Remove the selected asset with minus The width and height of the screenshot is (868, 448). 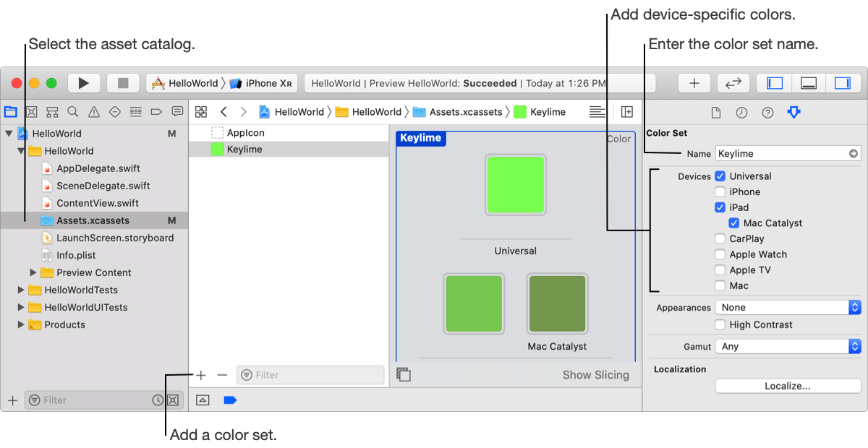[x=222, y=375]
